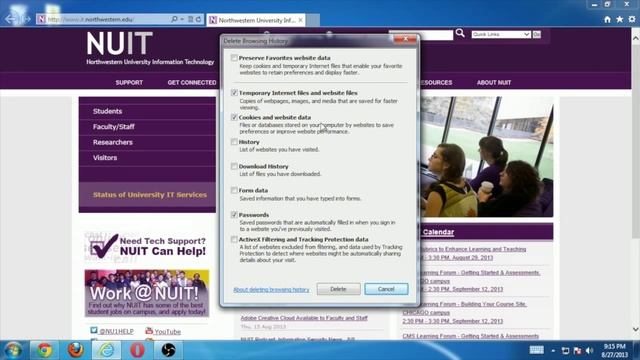
Task: Click the page scrollbar down arrow
Action: [x=636, y=329]
